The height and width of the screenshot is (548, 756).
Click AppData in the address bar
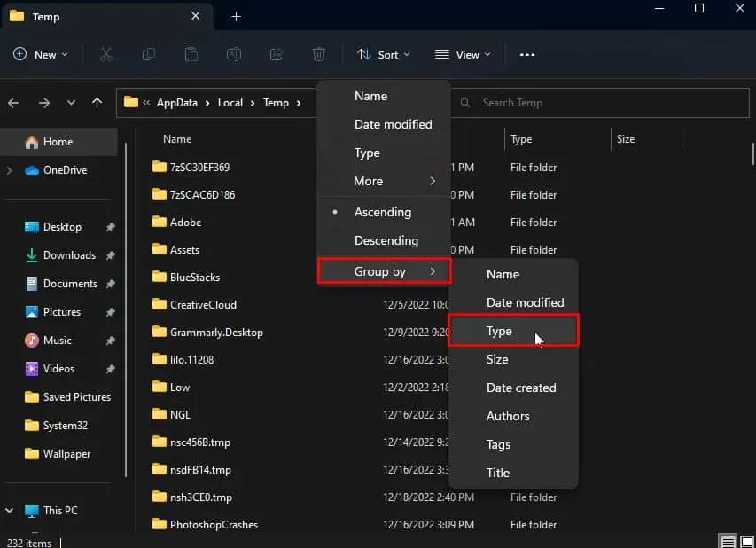[177, 103]
